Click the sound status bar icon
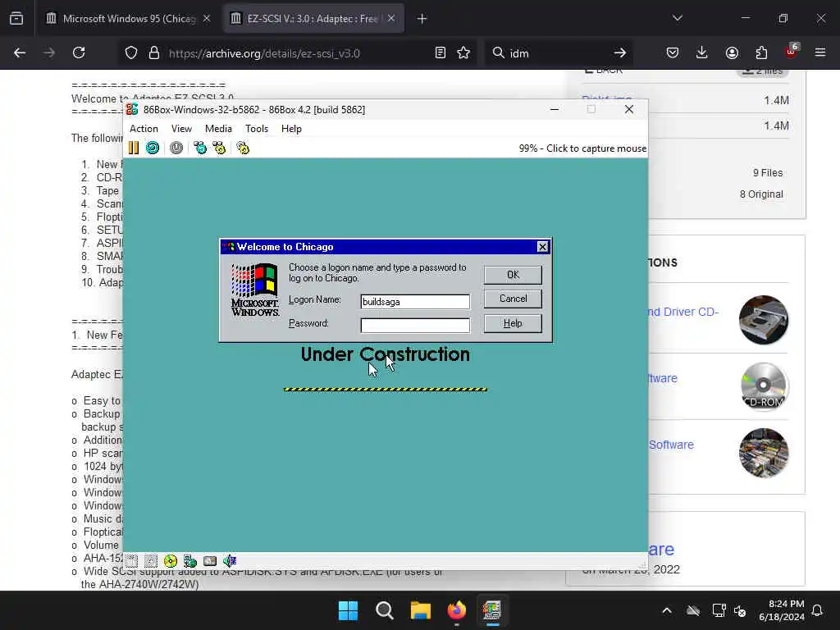840x630 pixels. click(x=230, y=561)
